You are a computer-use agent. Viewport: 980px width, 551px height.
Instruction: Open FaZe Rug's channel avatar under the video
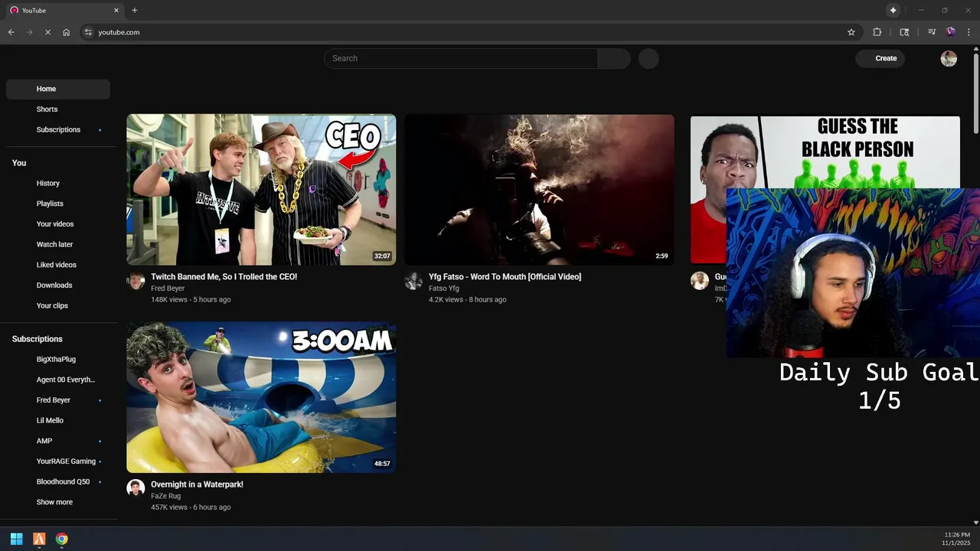click(136, 488)
